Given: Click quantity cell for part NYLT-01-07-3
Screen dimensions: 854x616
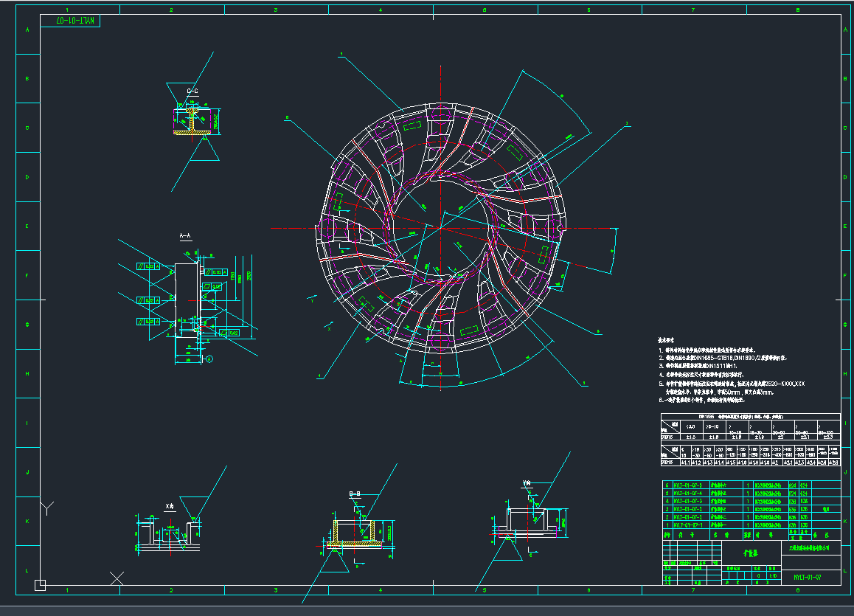Looking at the screenshot, I should pos(748,501).
